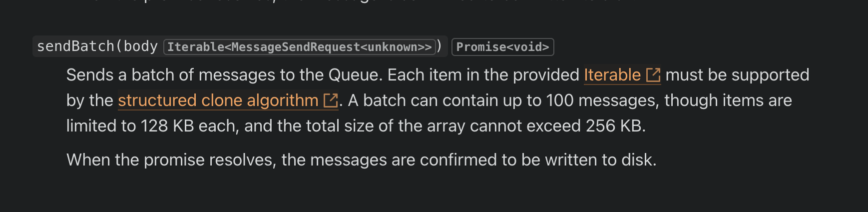Click the sendBatch method name
Image resolution: width=868 pixels, height=212 pixels.
coord(75,46)
